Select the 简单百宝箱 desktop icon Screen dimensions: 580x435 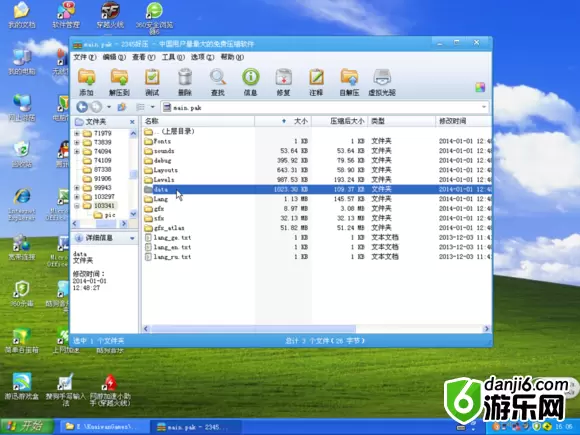coord(22,340)
